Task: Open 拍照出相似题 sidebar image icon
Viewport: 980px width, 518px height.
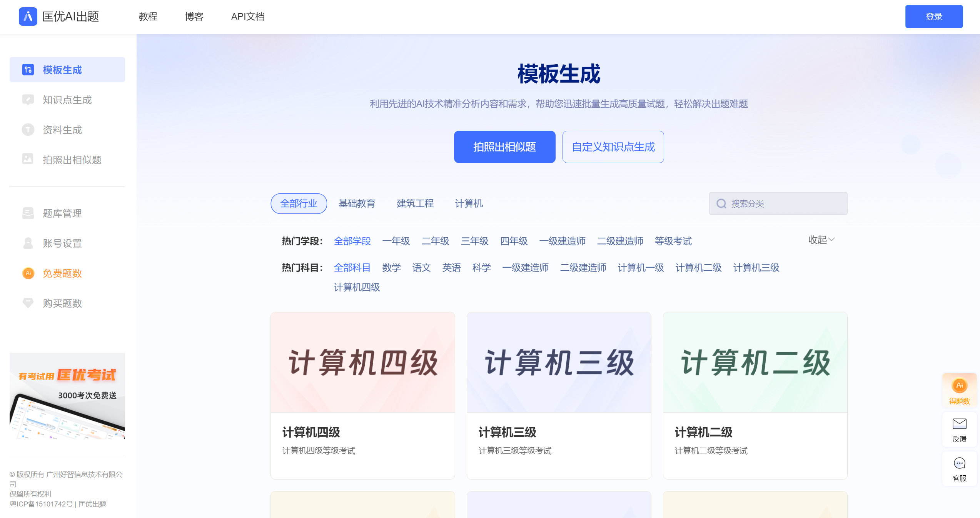Action: 28,159
